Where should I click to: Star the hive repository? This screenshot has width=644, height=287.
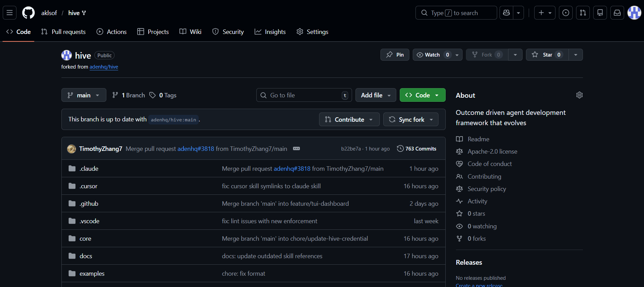(547, 55)
